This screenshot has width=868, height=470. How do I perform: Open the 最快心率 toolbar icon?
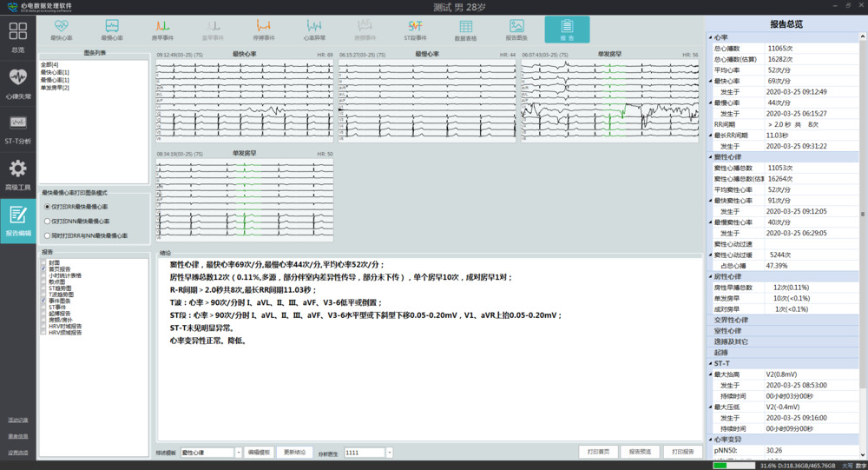click(x=61, y=30)
